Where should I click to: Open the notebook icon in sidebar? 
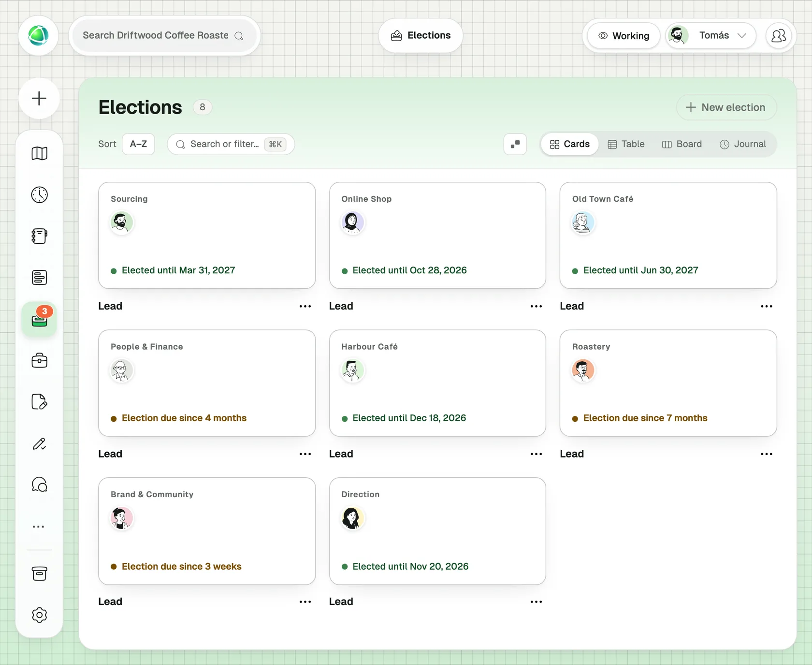[39, 236]
